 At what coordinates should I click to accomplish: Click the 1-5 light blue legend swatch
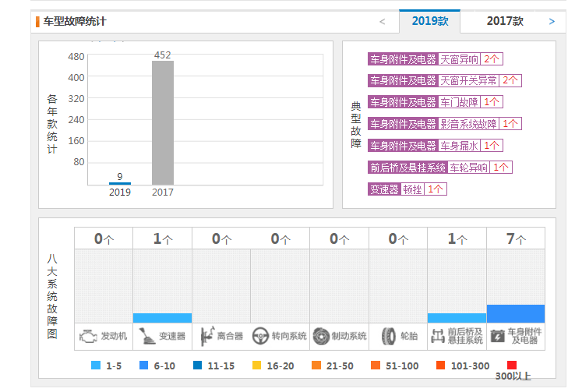96,366
